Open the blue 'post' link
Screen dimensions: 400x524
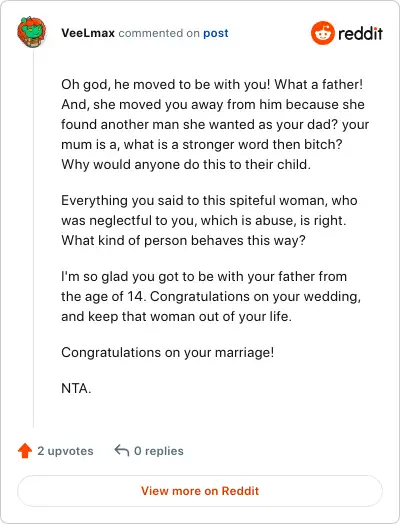(x=216, y=33)
